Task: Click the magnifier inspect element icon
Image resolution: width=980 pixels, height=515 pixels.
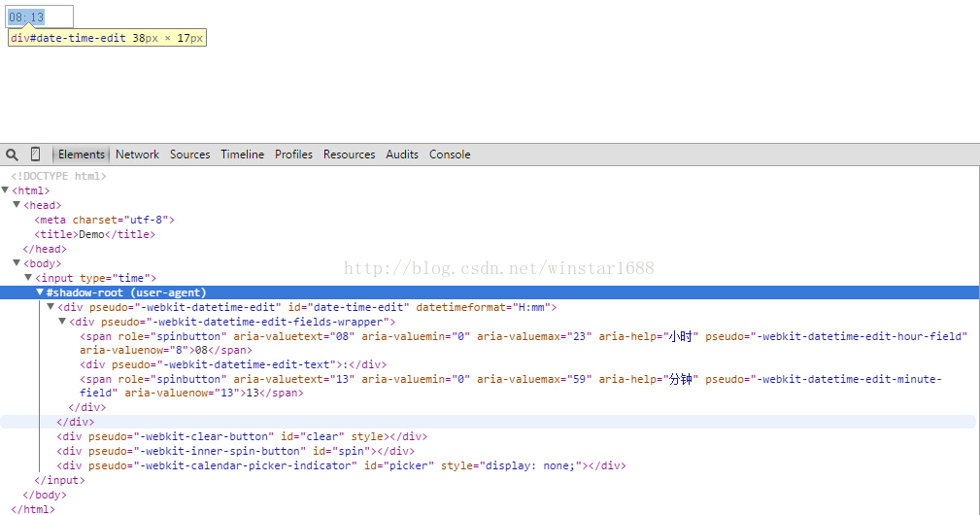Action: click(x=12, y=154)
